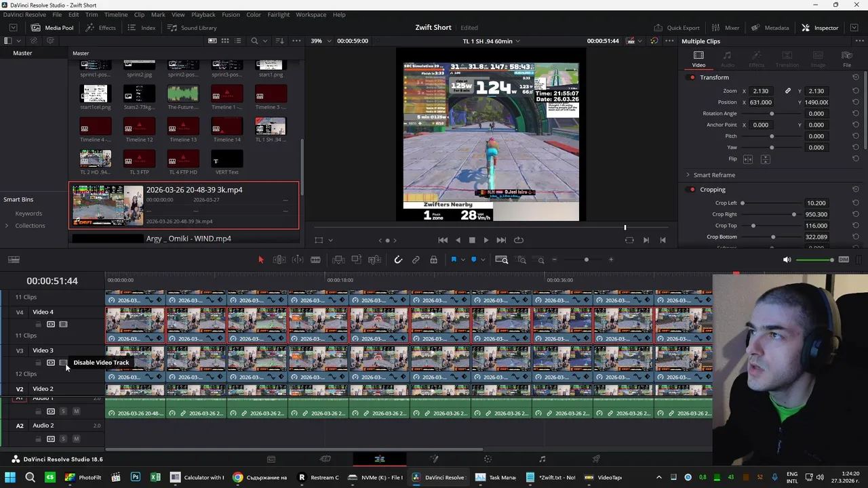Image resolution: width=868 pixels, height=488 pixels.
Task: Click the Insert Clip toolbar icon
Action: tap(338, 260)
